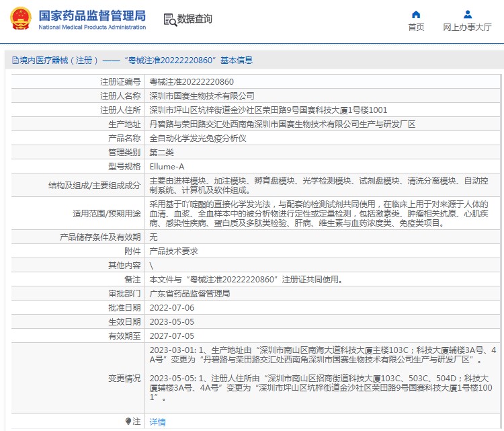
Task: Click the 变更情况 row label
Action: [124, 379]
